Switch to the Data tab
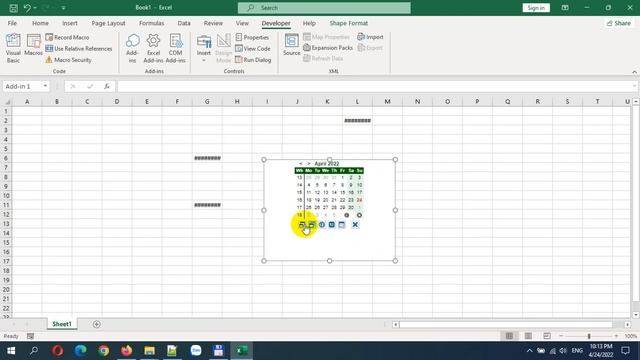The image size is (640, 360). tap(184, 23)
